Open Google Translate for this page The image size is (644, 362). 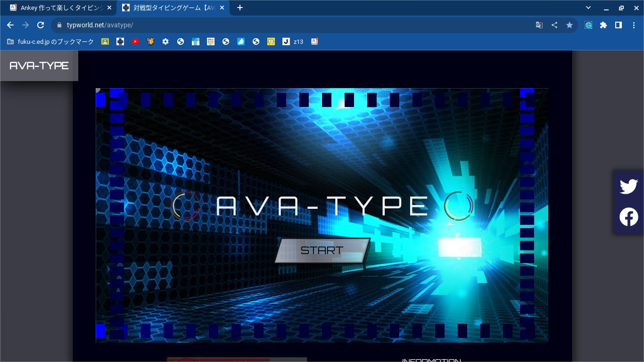539,25
